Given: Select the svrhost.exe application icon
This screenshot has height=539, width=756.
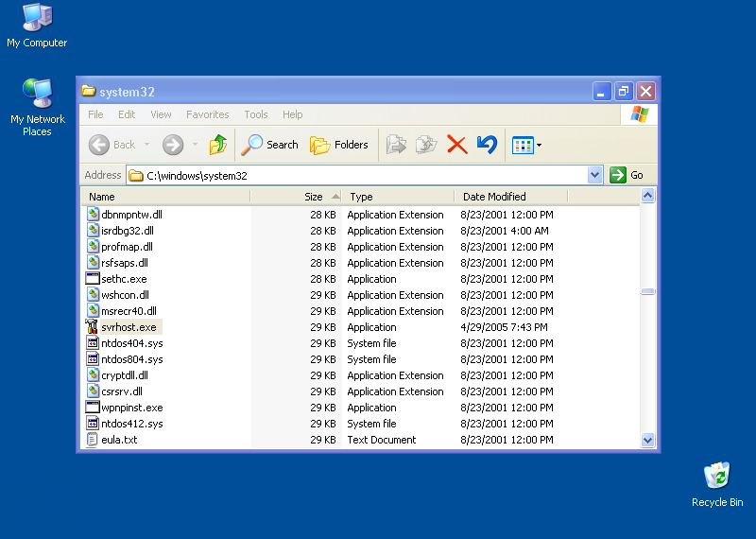Looking at the screenshot, I should point(92,326).
